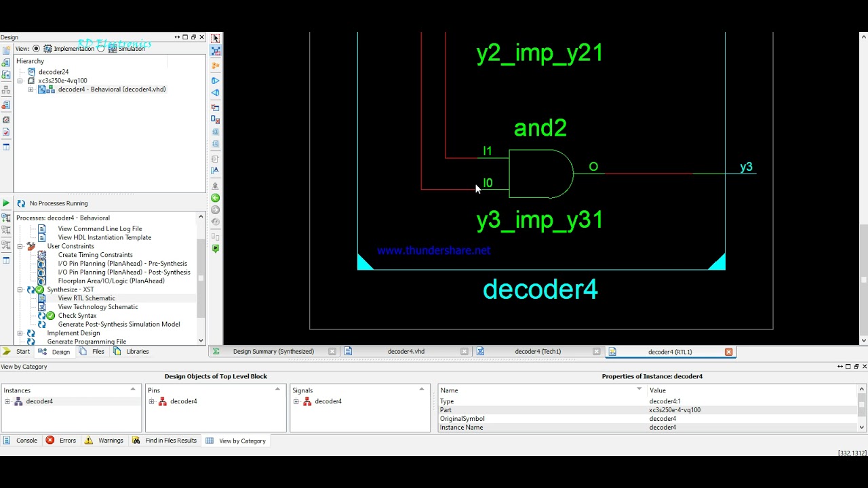Activate the highlighted net-connectivity tool below the pointer
The image size is (868, 488).
[x=215, y=52]
